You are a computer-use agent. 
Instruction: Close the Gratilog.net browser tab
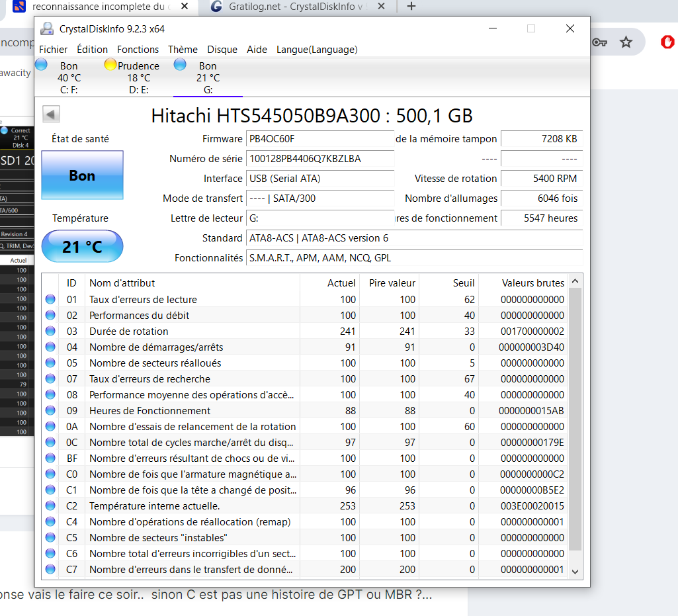(x=381, y=7)
